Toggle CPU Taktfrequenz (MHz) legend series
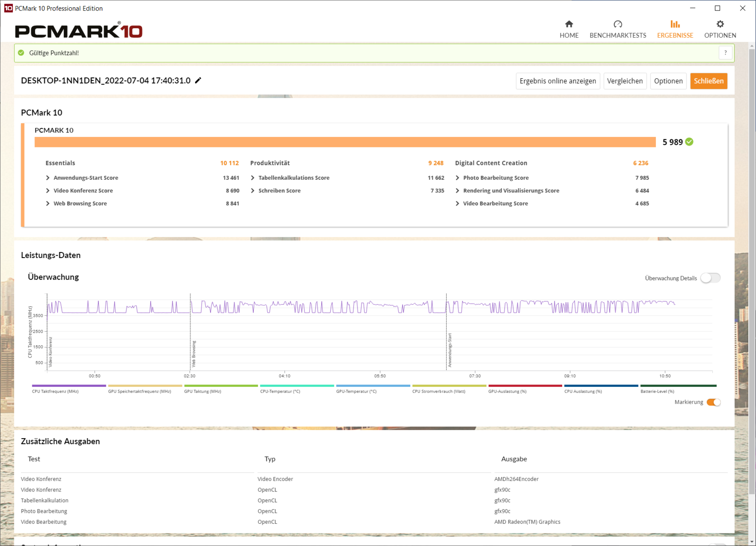This screenshot has width=756, height=546. pos(68,389)
